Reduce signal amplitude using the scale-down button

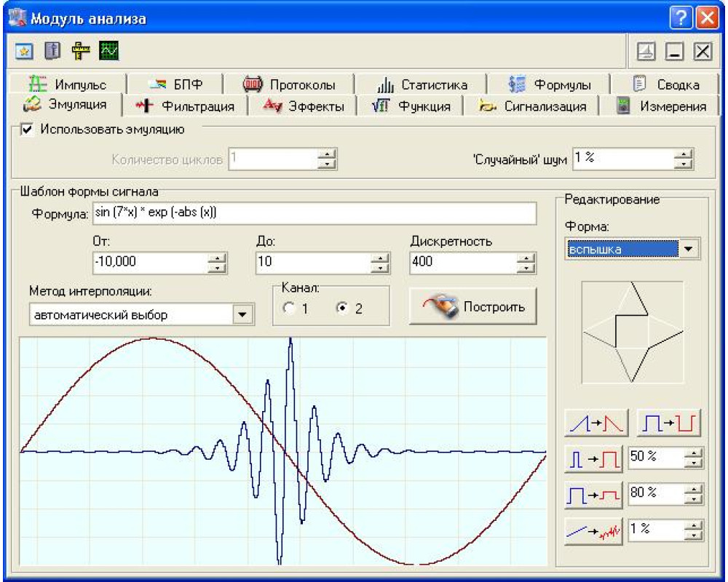point(593,495)
